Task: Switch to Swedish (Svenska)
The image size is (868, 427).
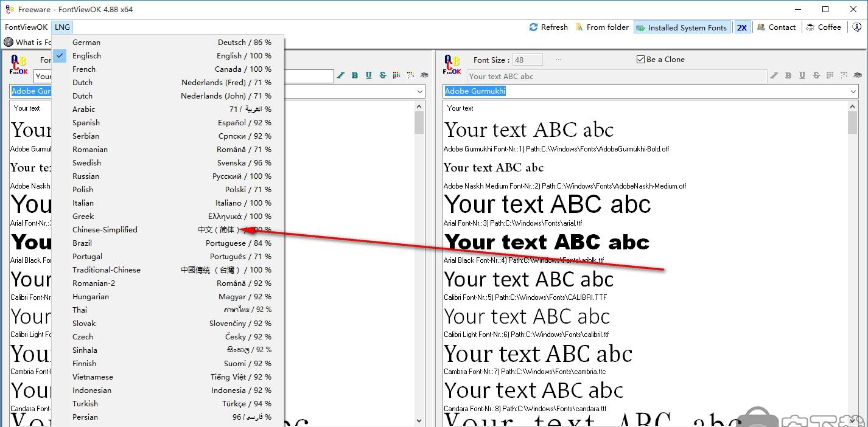Action: [168, 163]
